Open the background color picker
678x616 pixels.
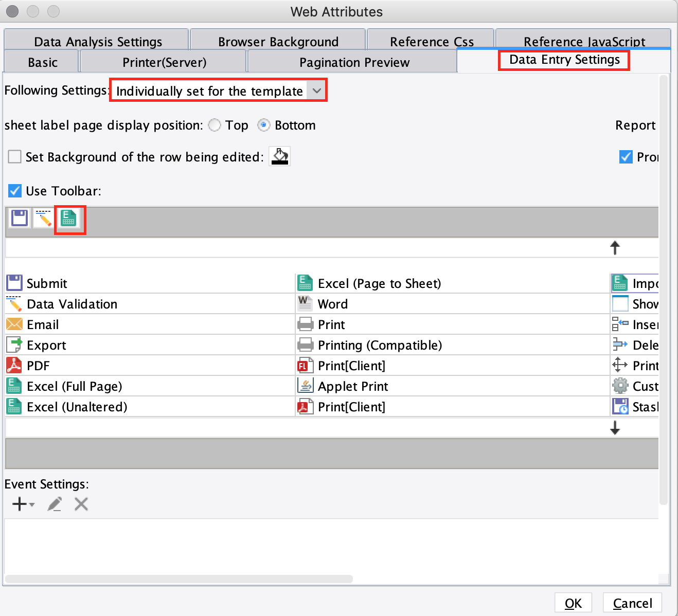[279, 156]
